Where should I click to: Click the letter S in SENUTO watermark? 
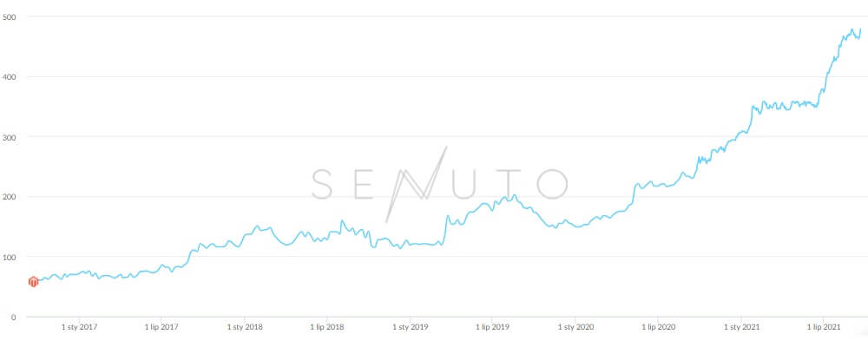322,184
